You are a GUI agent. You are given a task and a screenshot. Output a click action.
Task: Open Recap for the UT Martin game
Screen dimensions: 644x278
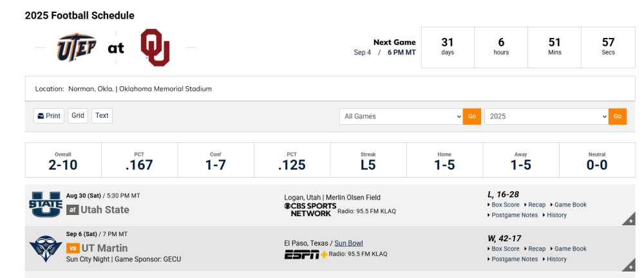point(535,248)
